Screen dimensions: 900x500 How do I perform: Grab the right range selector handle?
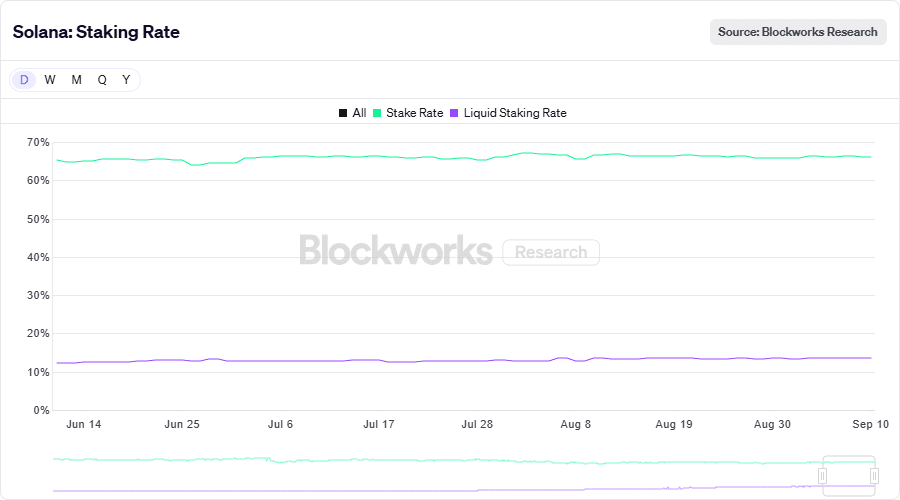[874, 475]
